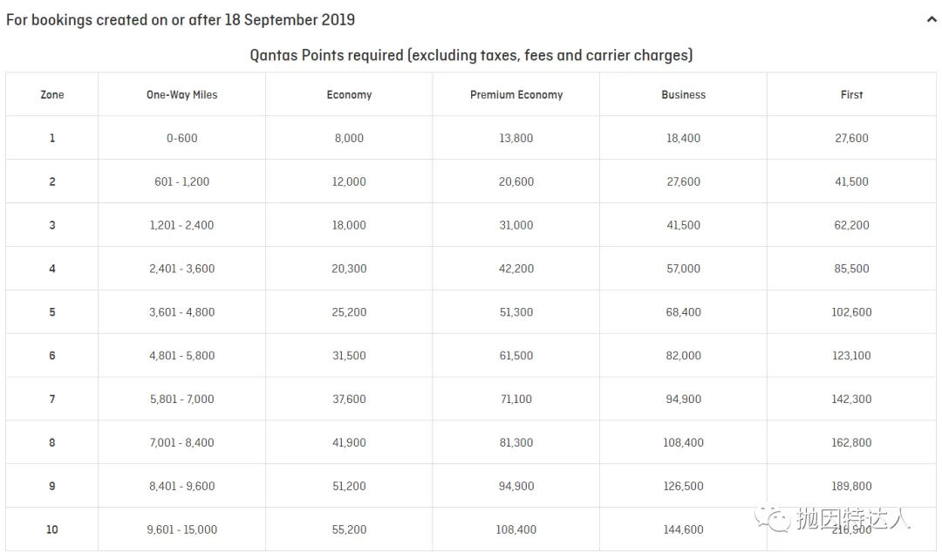Select the 102,600 First class value
Viewport: 942px width, 560px height.
(851, 312)
